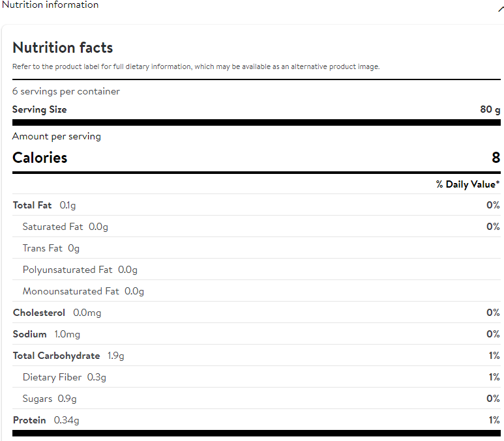Click the Dietary Fiber row label

pyautogui.click(x=52, y=377)
